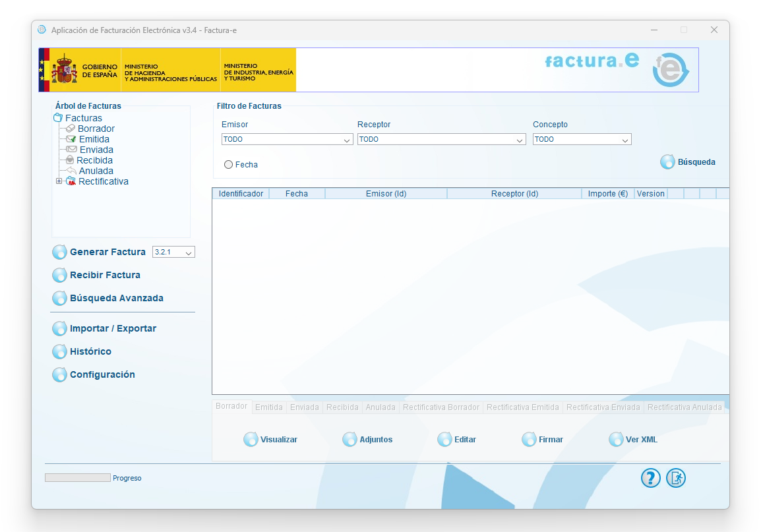The height and width of the screenshot is (532, 763).
Task: Open the Emisor dropdown filter
Action: (287, 140)
